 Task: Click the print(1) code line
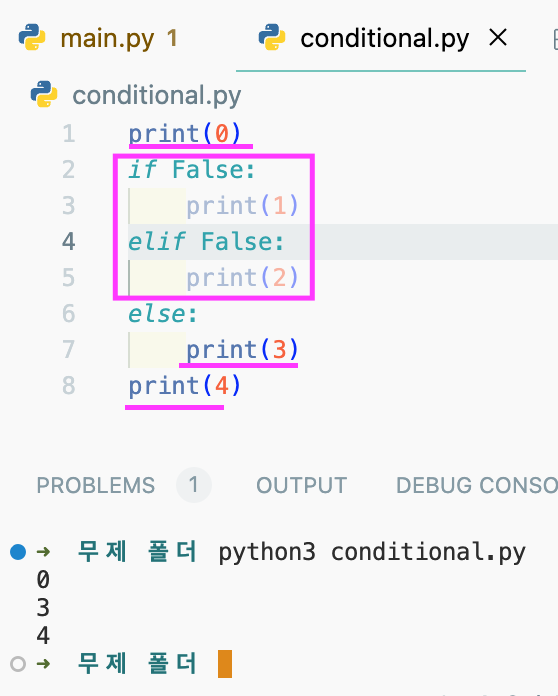pos(242,206)
